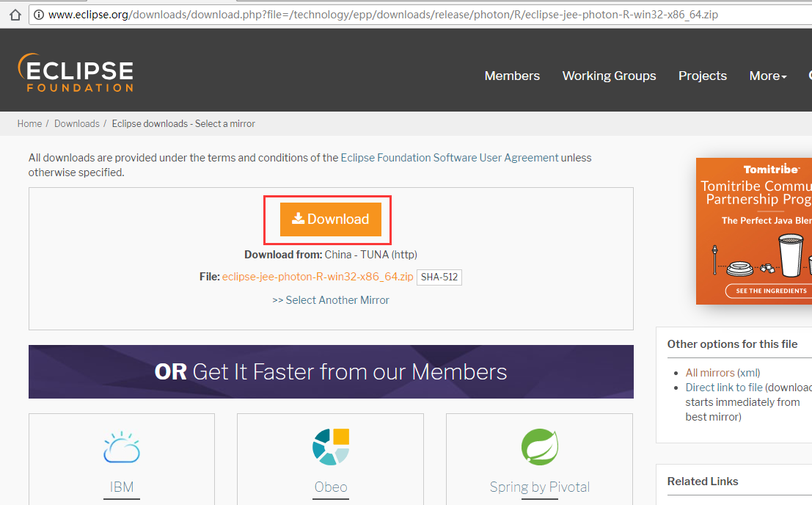Go to Downloads breadcrumb link

click(x=76, y=124)
